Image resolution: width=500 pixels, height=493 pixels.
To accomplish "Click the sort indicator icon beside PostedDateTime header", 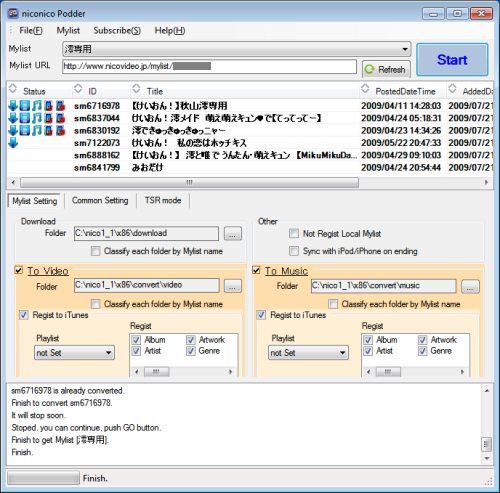I will point(365,89).
